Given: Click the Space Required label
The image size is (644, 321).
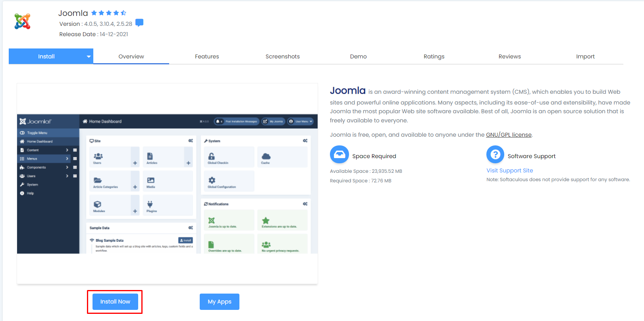Looking at the screenshot, I should click(374, 156).
